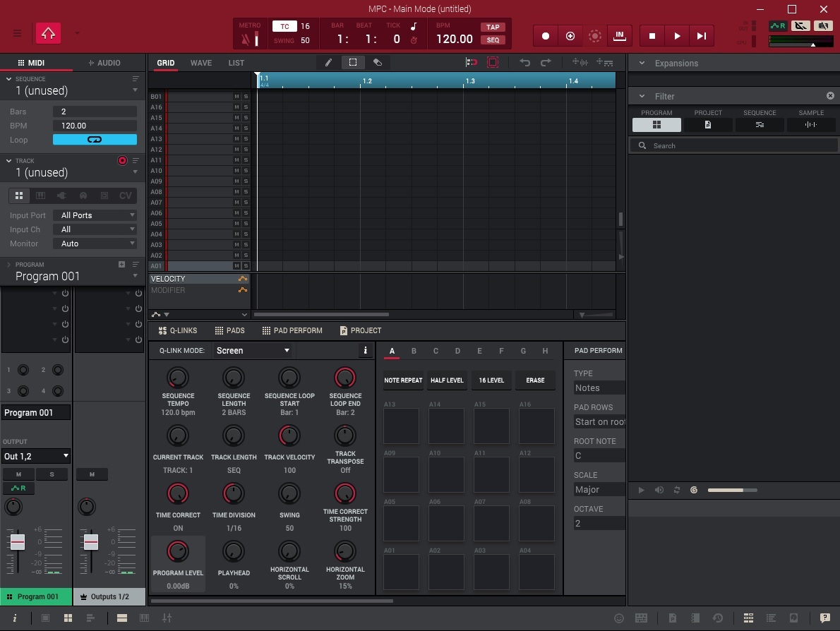The height and width of the screenshot is (631, 840).
Task: Click the NOTE REPEAT button
Action: click(x=403, y=380)
